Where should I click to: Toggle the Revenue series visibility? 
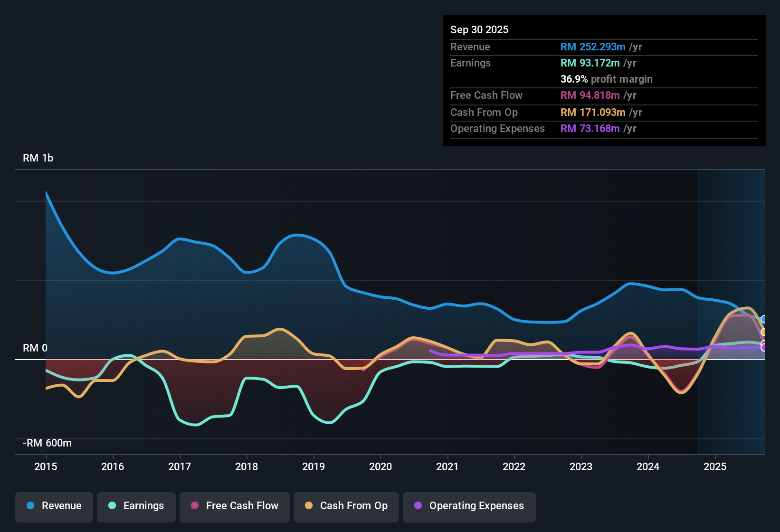pos(54,506)
